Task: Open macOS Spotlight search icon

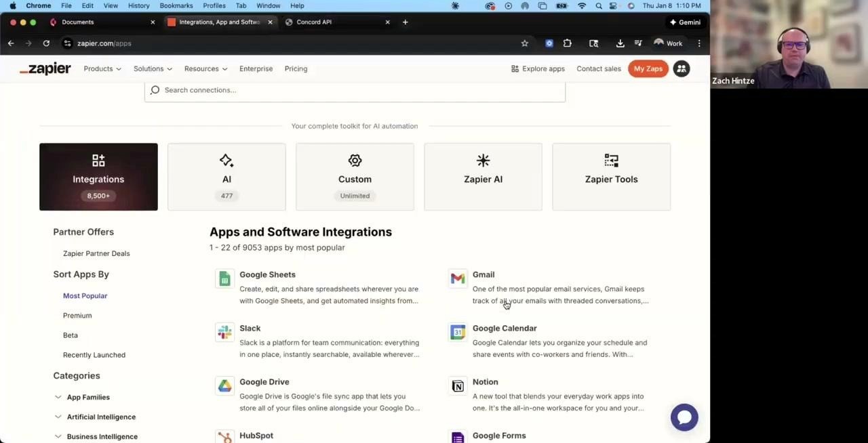Action: tap(599, 5)
